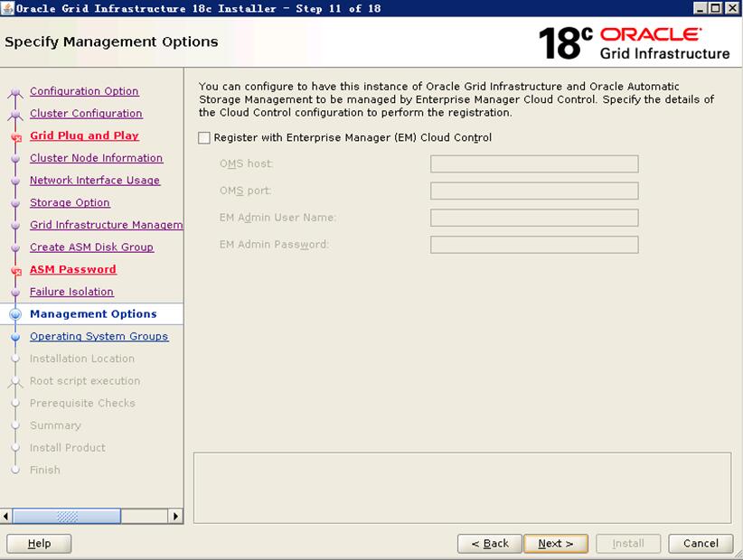Viewport: 743px width, 560px height.
Task: Click the error marker beside ASM Password
Action: coord(16,271)
